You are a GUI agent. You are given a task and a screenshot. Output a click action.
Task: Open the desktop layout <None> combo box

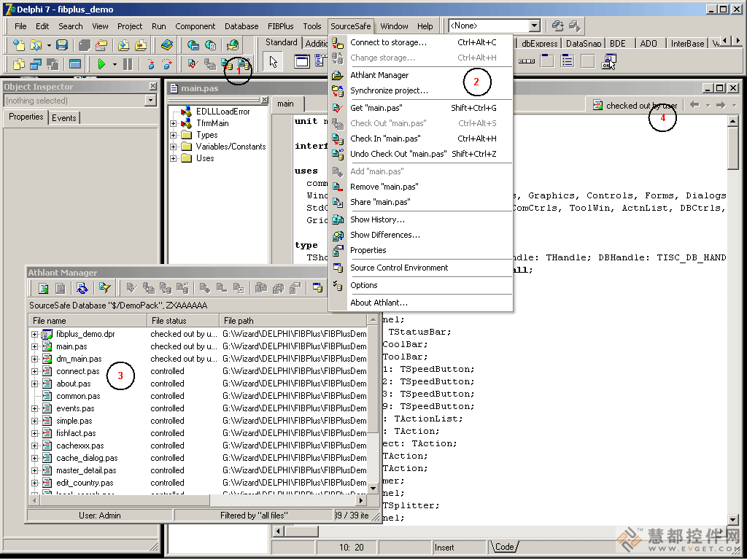(x=535, y=26)
